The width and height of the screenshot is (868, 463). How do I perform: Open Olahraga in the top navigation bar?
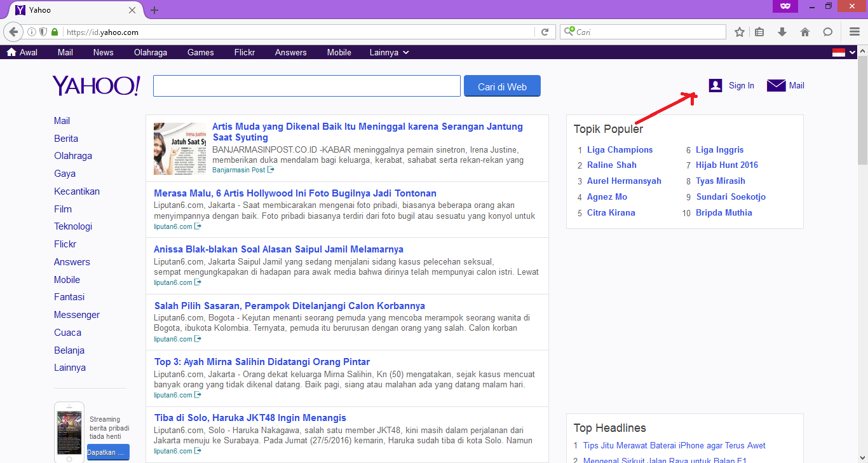151,52
